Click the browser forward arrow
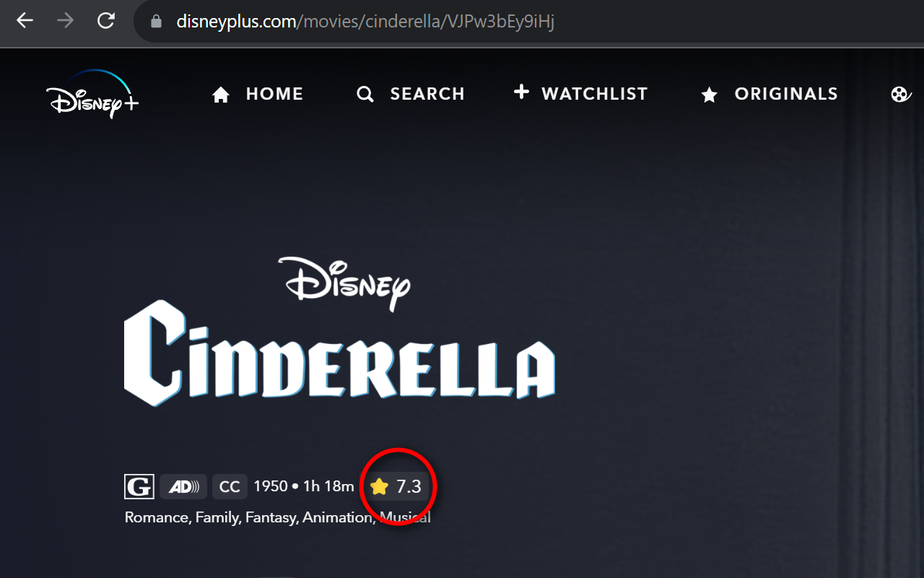The width and height of the screenshot is (924, 578). [x=66, y=21]
